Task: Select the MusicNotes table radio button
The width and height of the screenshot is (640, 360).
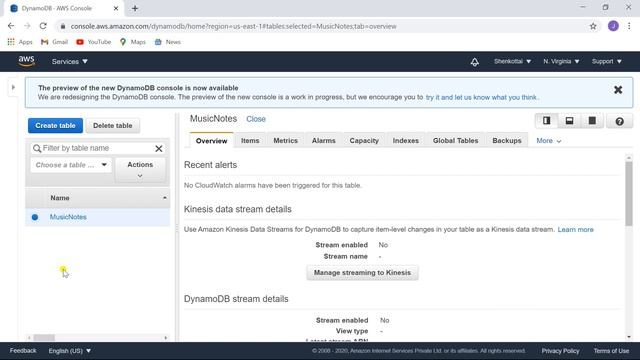Action: (35, 217)
